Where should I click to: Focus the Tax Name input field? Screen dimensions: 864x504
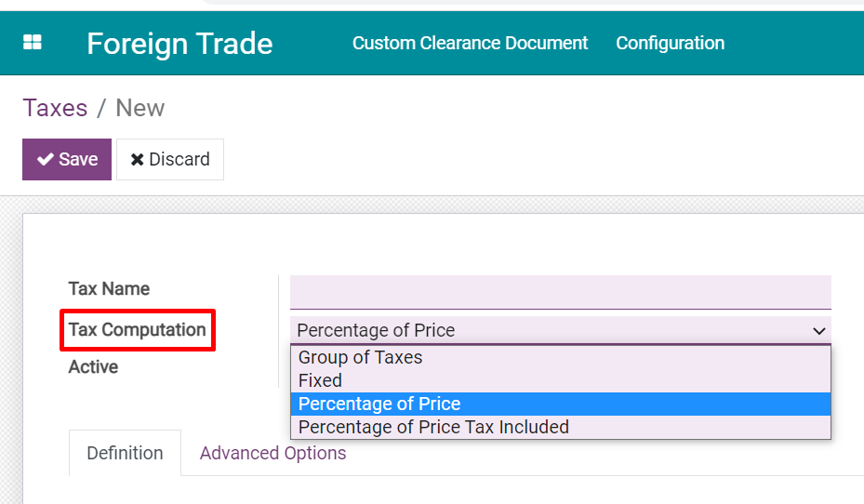coord(560,290)
